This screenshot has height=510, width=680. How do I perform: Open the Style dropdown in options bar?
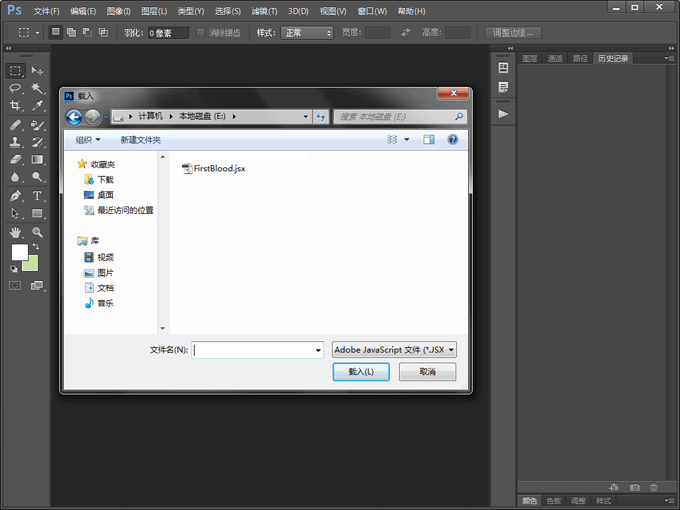click(x=307, y=33)
